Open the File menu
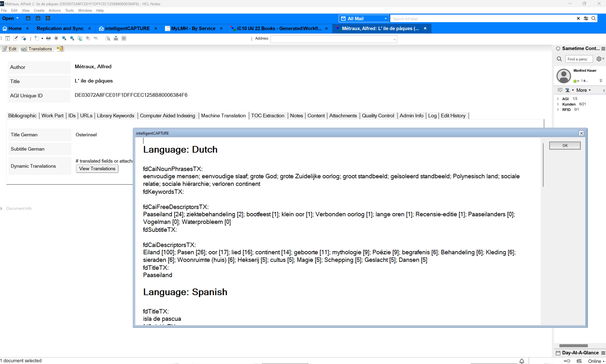Screen dimensions: 606x364 (x=4, y=10)
